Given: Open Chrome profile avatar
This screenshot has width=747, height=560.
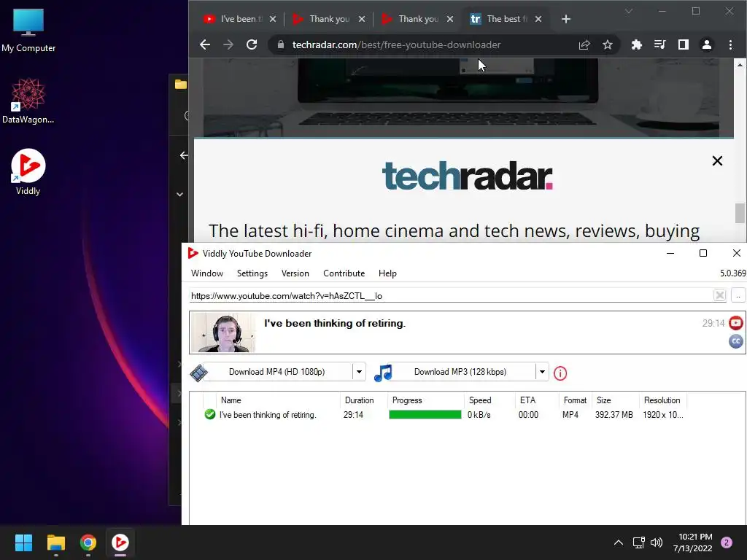Looking at the screenshot, I should click(706, 44).
